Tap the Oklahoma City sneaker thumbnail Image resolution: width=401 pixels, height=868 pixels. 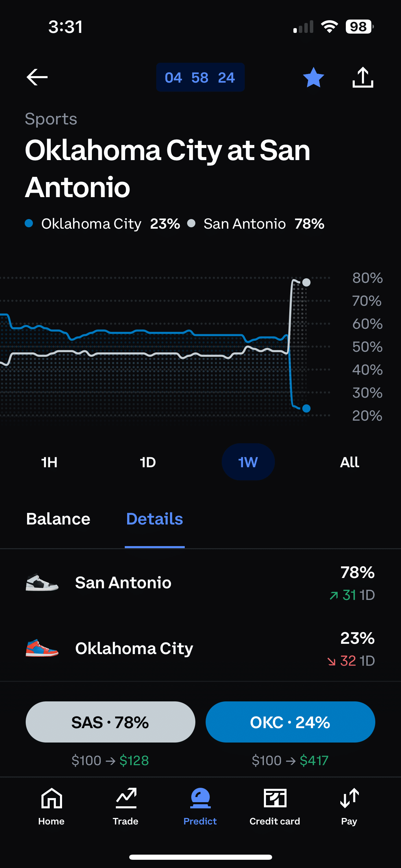(42, 648)
